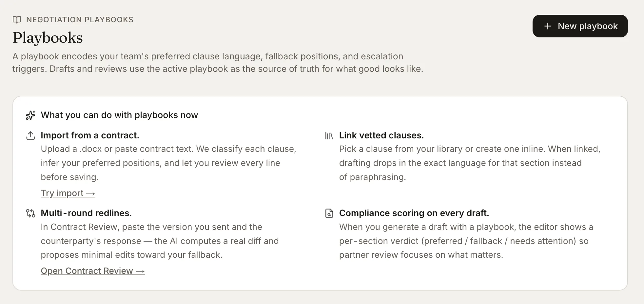Click the arrow at end of Try import
644x304 pixels.
pos(90,193)
